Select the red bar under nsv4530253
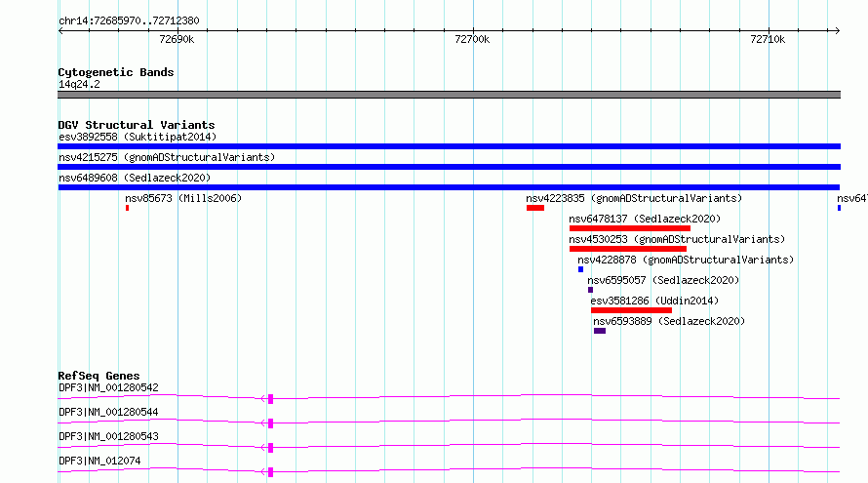This screenshot has height=483, width=868. click(628, 249)
